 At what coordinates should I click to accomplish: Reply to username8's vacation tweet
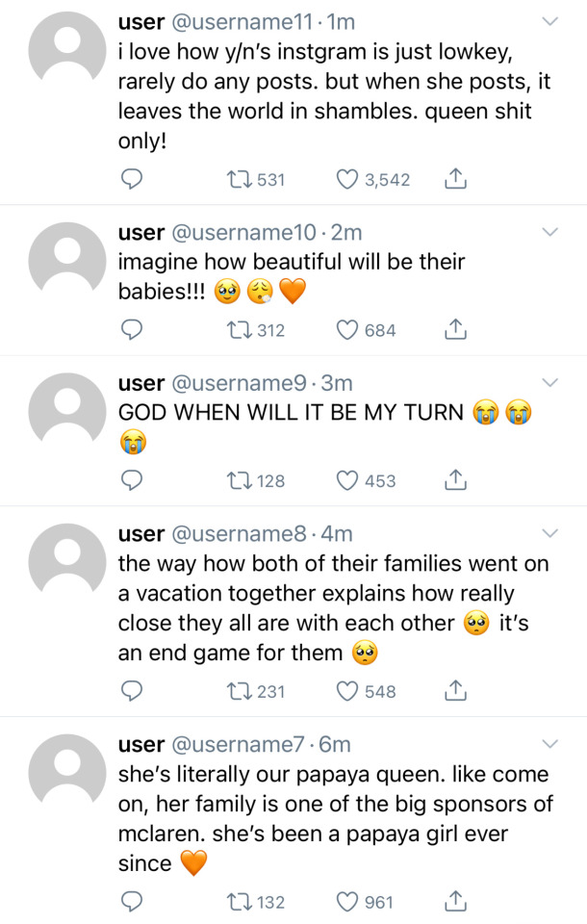134,691
